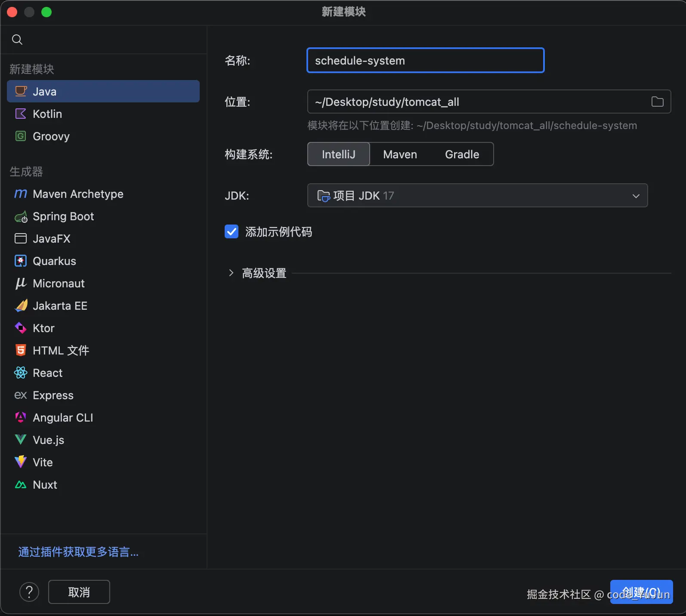
Task: Choose Maven Archetype generator
Action: tap(103, 194)
